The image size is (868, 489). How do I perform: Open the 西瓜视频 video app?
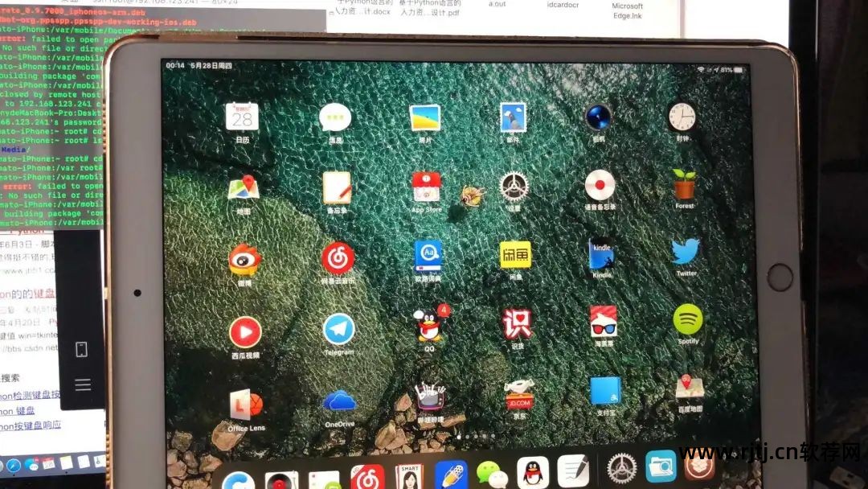[245, 332]
